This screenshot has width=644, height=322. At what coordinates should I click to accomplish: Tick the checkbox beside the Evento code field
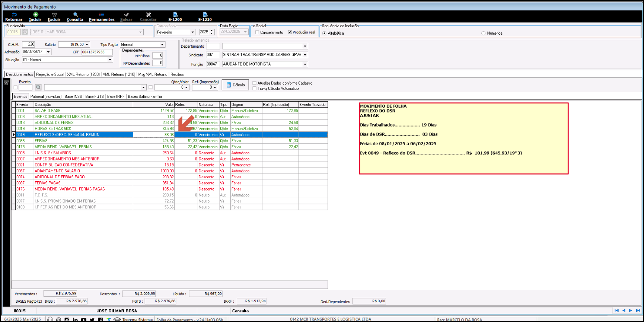click(x=16, y=87)
